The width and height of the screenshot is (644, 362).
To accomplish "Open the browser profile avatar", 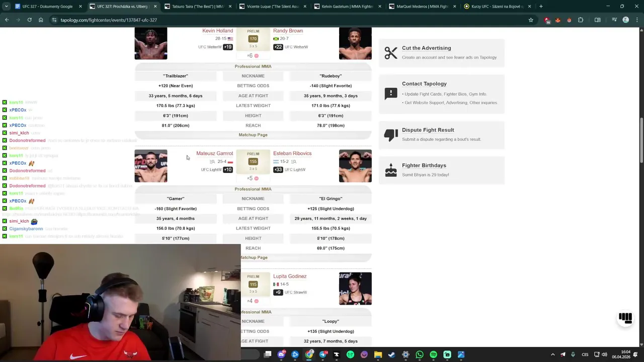I will (x=625, y=20).
